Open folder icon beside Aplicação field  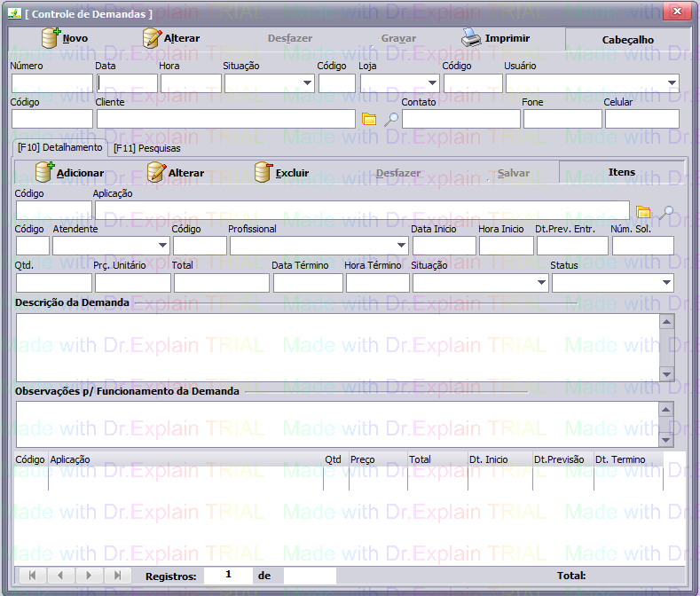(x=644, y=212)
